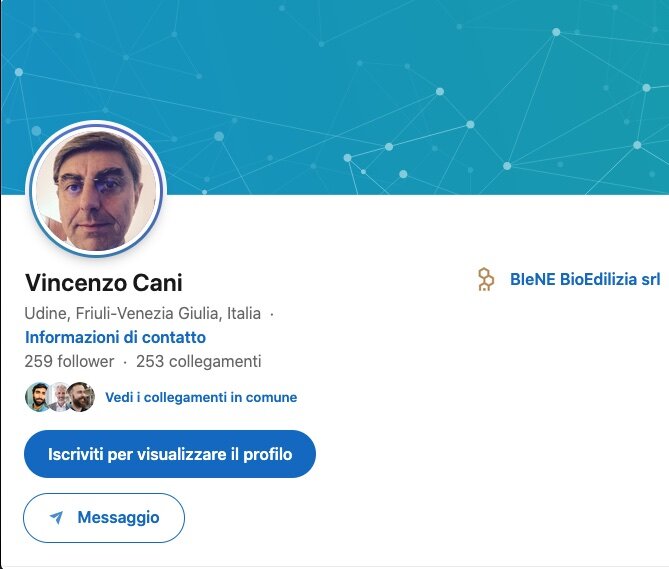Open Informazioni di contatto

115,337
